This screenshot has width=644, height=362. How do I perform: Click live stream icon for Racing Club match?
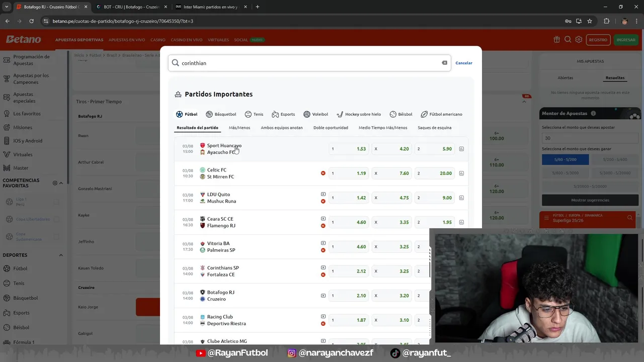[323, 316]
